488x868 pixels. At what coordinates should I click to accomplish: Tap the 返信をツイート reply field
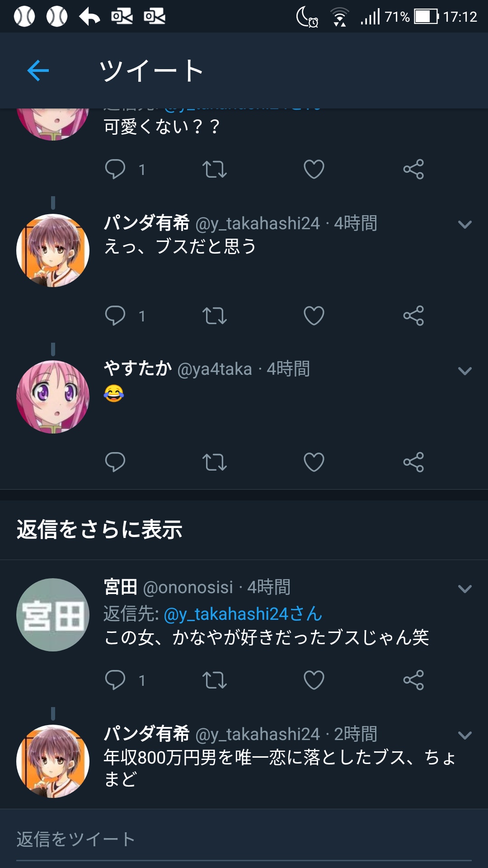click(x=244, y=840)
